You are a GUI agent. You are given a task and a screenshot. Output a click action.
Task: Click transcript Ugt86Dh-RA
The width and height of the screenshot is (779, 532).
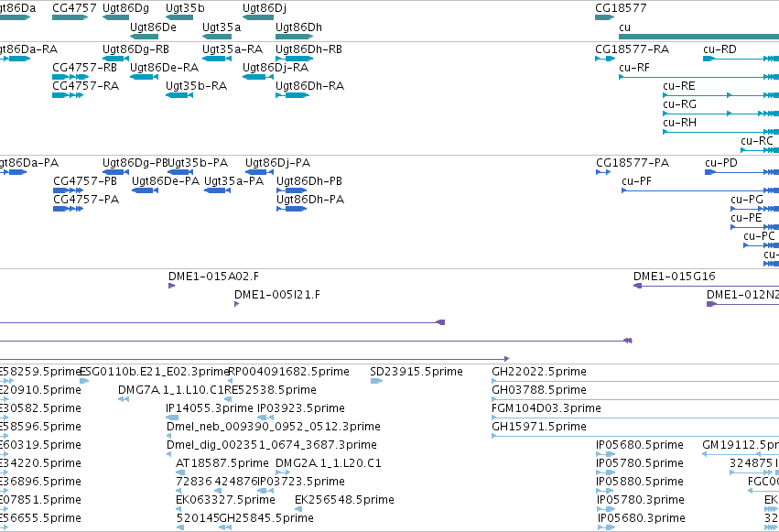click(293, 95)
